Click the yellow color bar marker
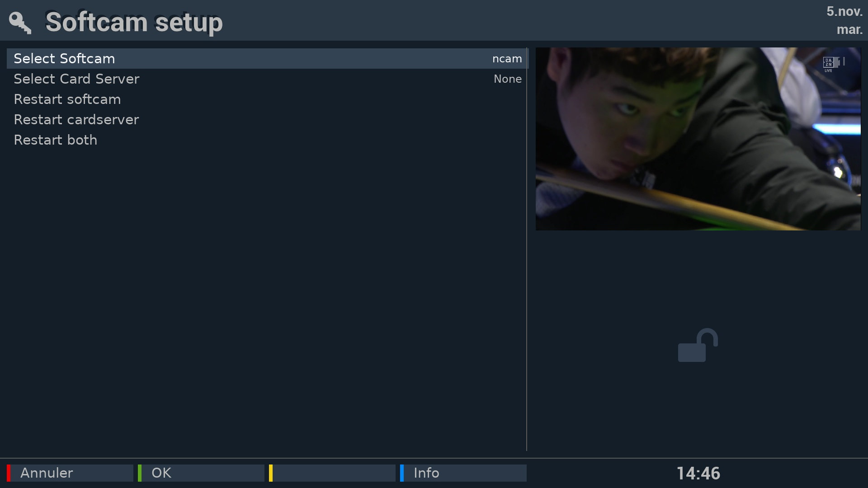 [x=271, y=473]
